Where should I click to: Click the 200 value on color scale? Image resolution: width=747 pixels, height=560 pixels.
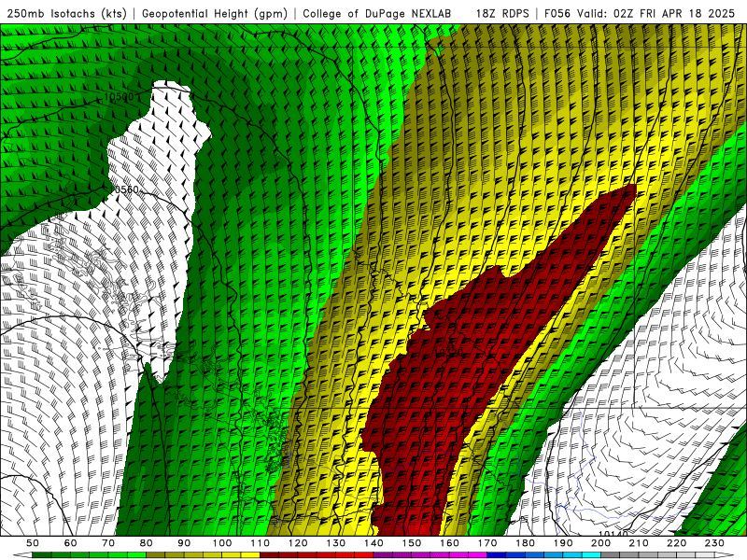coord(600,543)
